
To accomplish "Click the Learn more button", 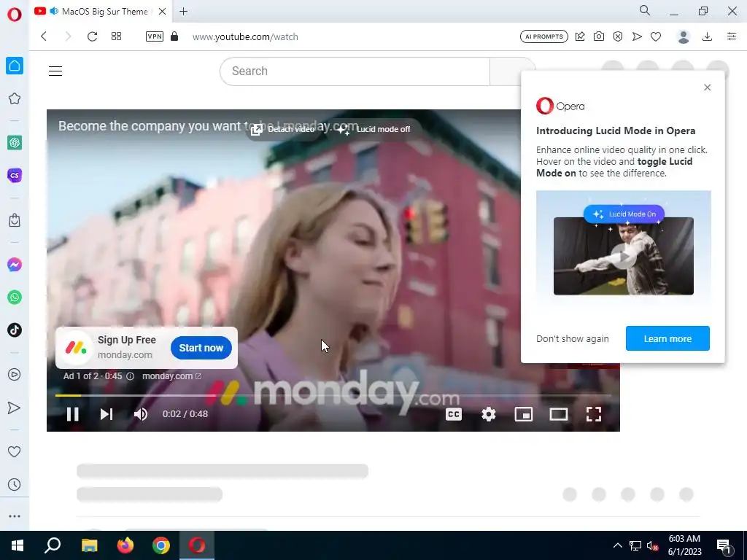I will (x=667, y=338).
